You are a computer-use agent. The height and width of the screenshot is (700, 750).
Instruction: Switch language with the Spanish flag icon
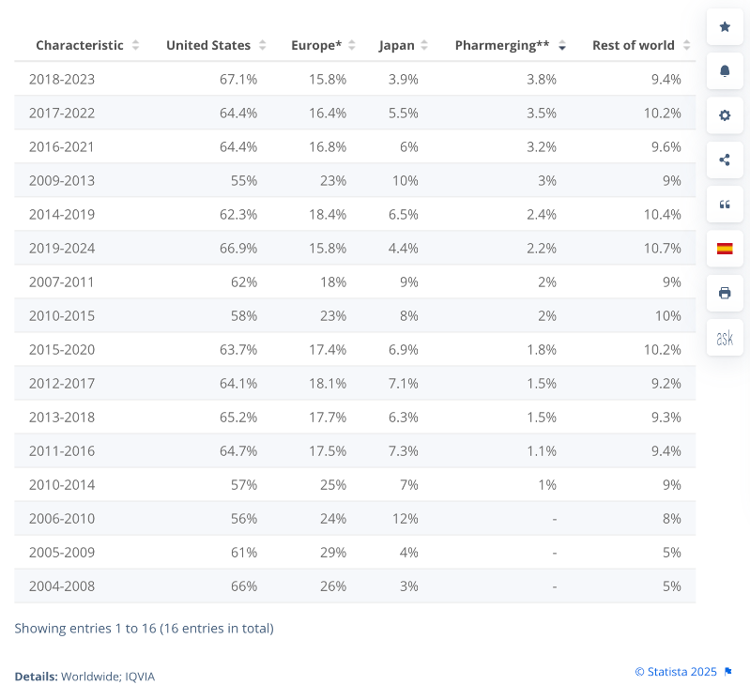click(x=725, y=249)
